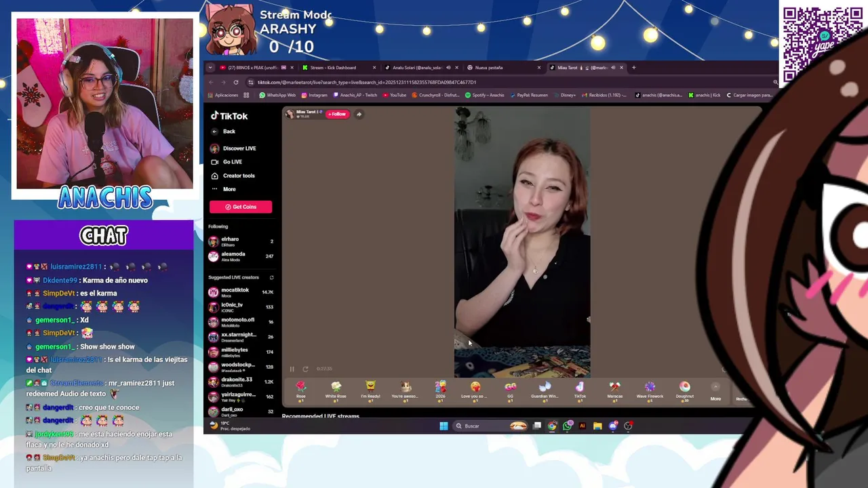Open yairizaguirre's suggested live
868x488 pixels.
(241, 396)
